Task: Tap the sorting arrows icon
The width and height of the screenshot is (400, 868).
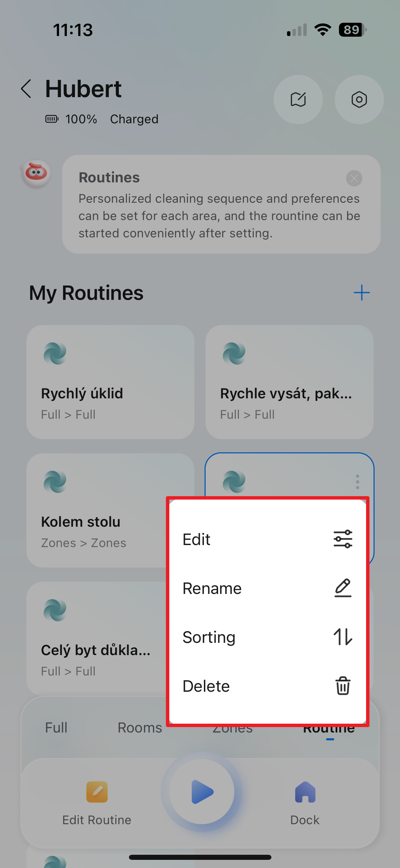Action: 343,637
